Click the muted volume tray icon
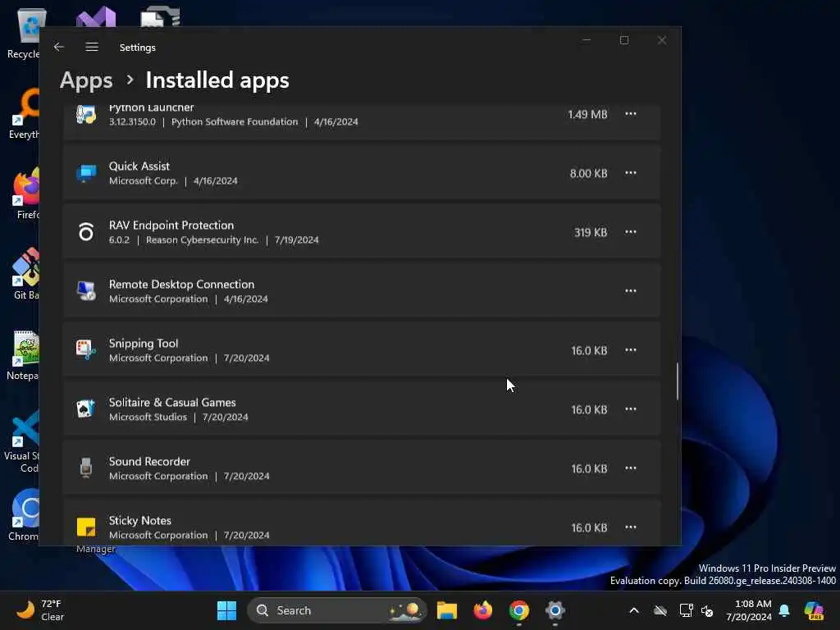840x630 pixels. (707, 610)
